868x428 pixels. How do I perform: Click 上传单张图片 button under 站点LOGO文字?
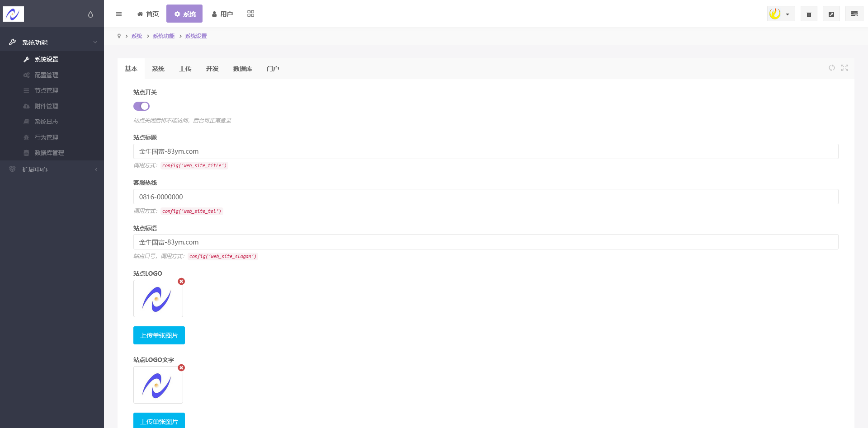(159, 420)
